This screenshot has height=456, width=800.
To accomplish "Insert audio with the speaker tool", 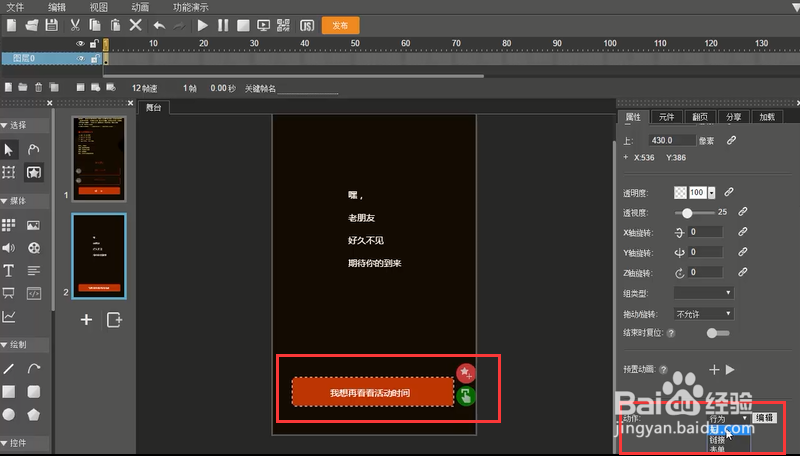I will [x=9, y=248].
